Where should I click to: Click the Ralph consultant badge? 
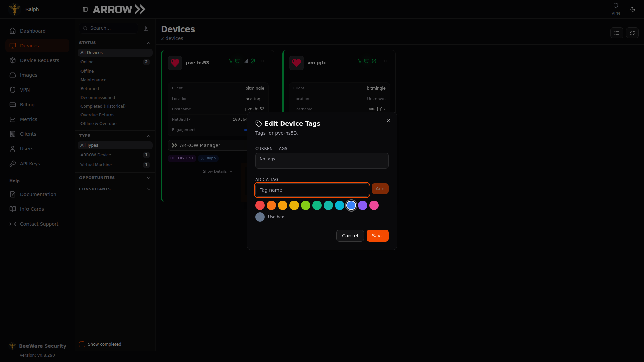[x=208, y=158]
